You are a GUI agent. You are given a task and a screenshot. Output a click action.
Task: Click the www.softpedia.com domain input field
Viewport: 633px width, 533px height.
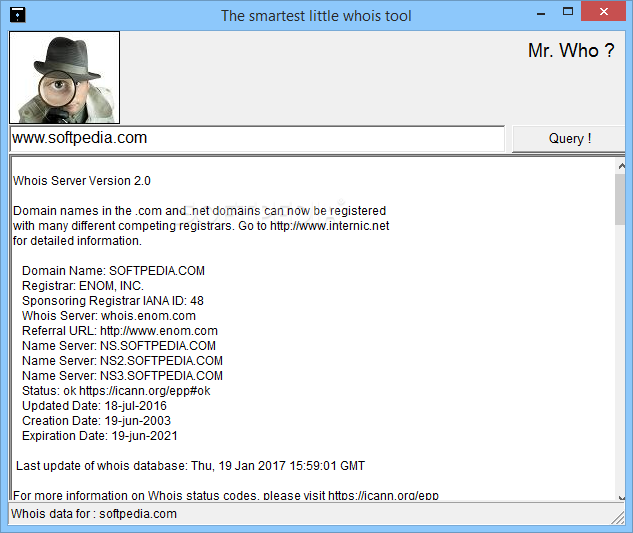(x=257, y=138)
